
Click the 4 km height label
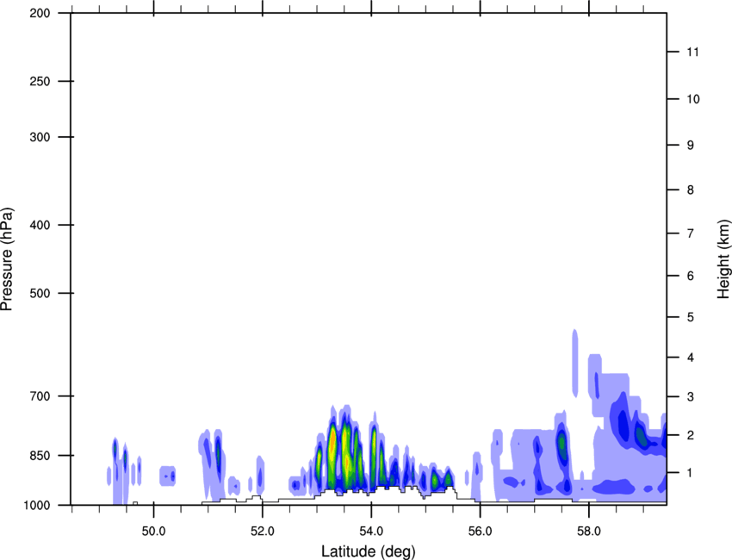(x=691, y=358)
